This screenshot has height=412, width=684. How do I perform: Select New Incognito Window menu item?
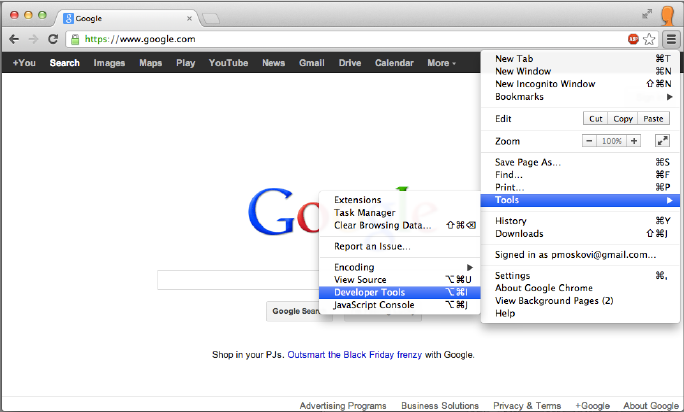pos(580,84)
